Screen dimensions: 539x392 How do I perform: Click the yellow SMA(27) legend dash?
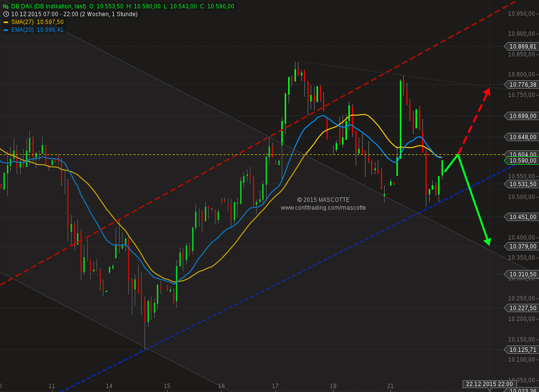(6, 22)
